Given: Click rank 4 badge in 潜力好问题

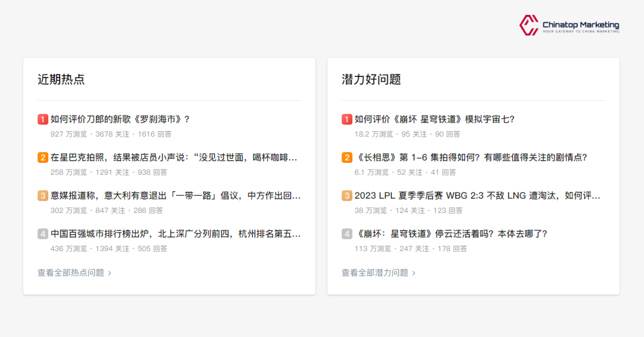Looking at the screenshot, I should pos(347,234).
